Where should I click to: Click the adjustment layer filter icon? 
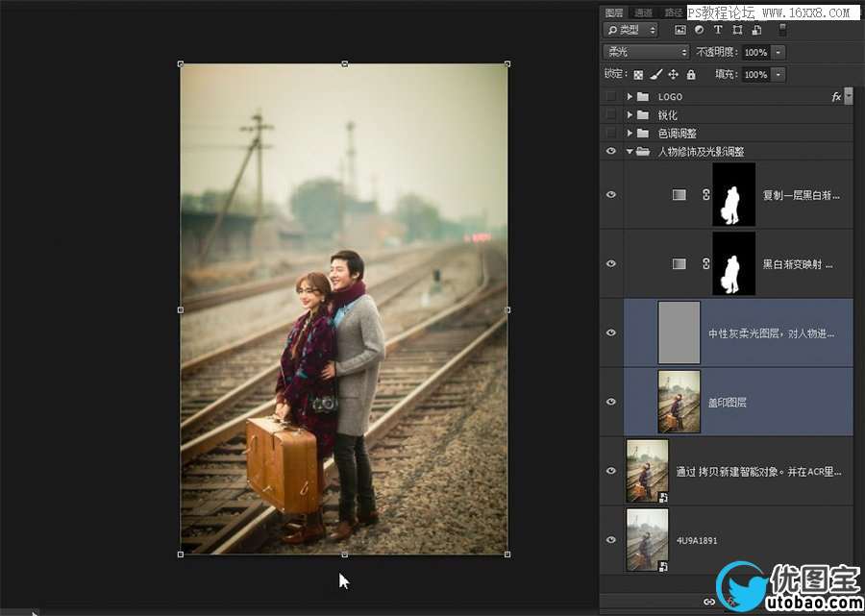click(699, 31)
